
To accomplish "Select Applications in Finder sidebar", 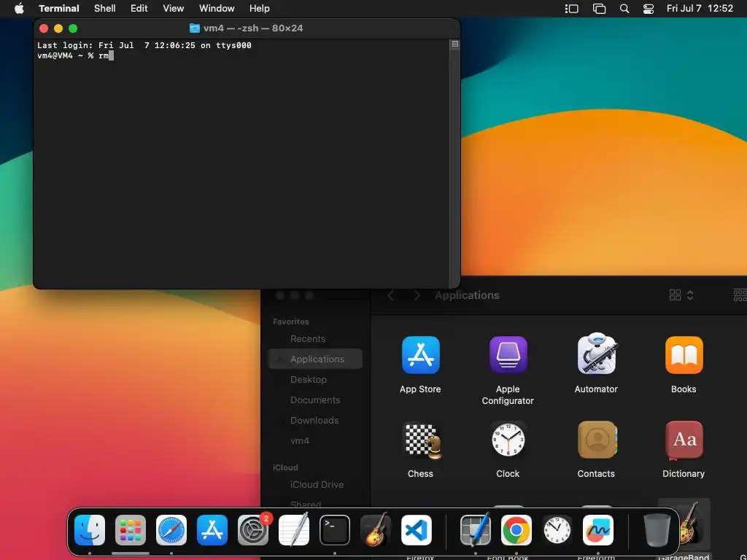I will 315,359.
